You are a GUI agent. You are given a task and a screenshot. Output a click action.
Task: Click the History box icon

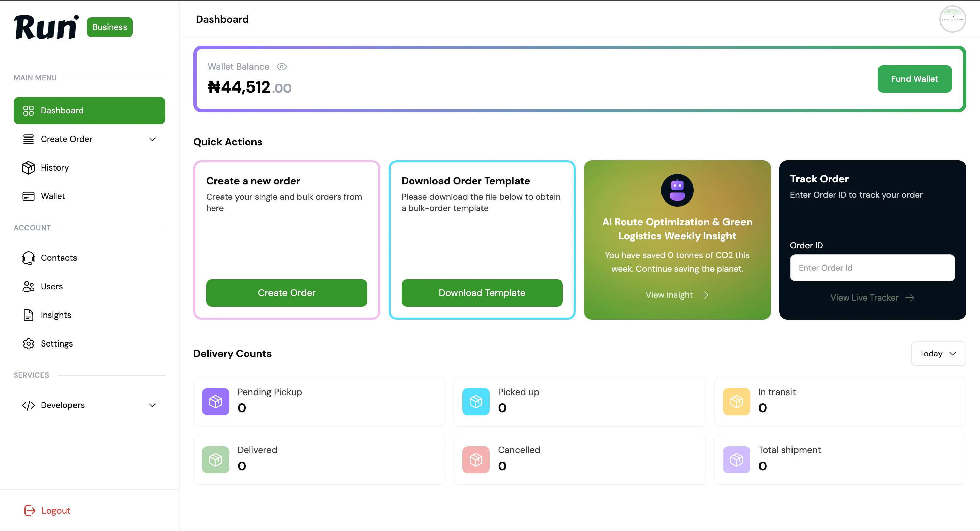(29, 167)
